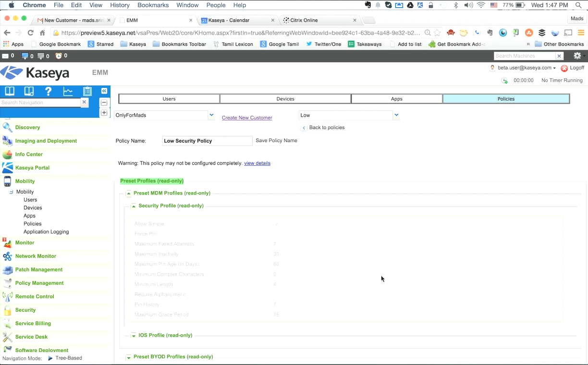The width and height of the screenshot is (588, 365).
Task: Click the StumbleUpon extension icon
Action: (529, 33)
